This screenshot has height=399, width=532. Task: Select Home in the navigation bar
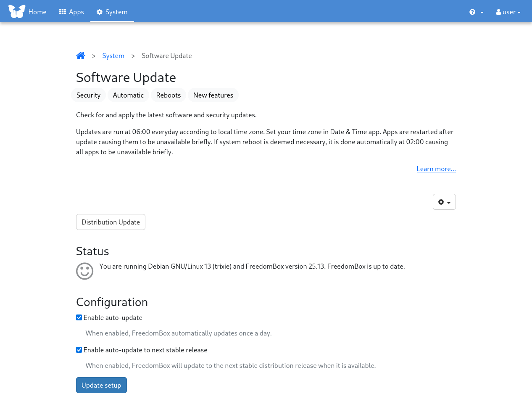[x=37, y=12]
